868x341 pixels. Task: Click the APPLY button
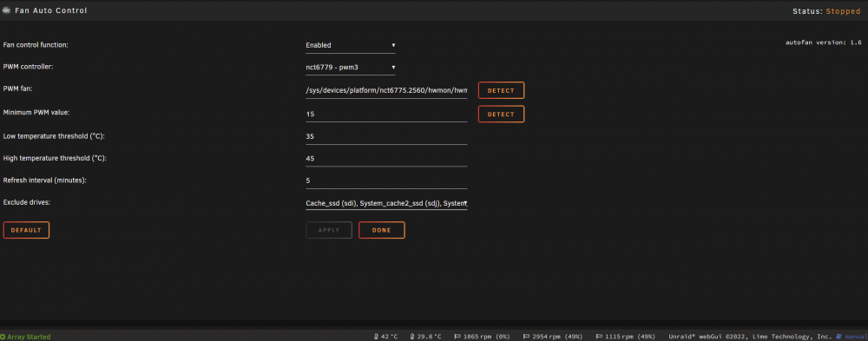pyautogui.click(x=329, y=230)
